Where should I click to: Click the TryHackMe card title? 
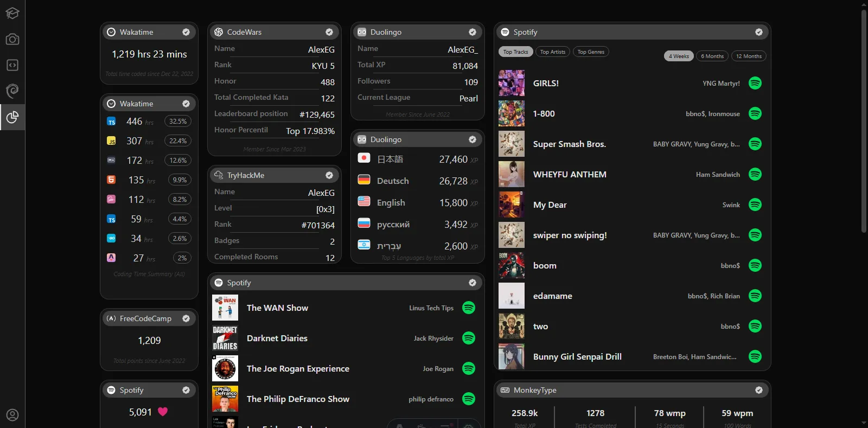point(246,175)
